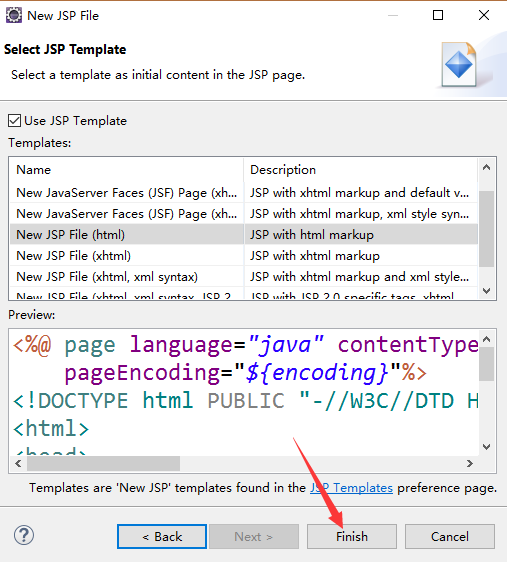Click the templates list vertical scrollbar thumb

(x=486, y=229)
